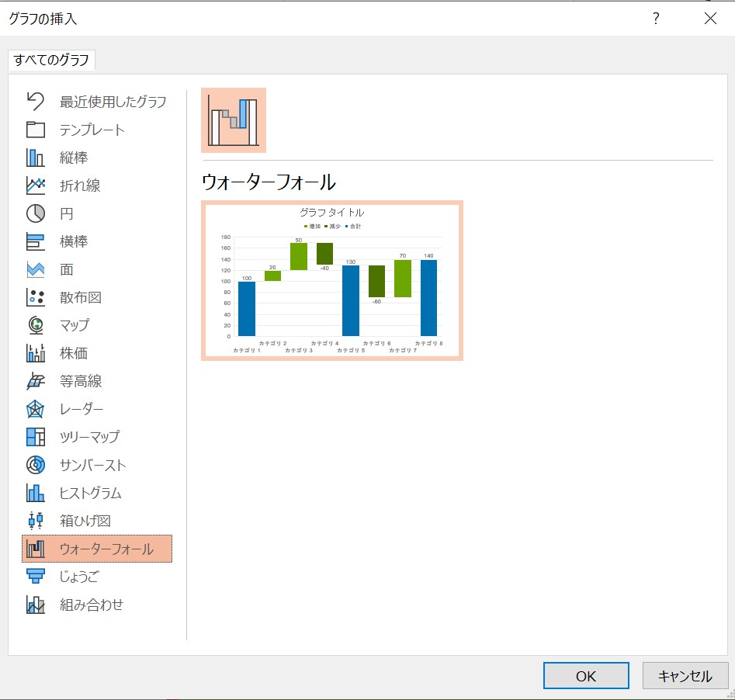Click the ウォーターフォール label in the list

tap(106, 549)
